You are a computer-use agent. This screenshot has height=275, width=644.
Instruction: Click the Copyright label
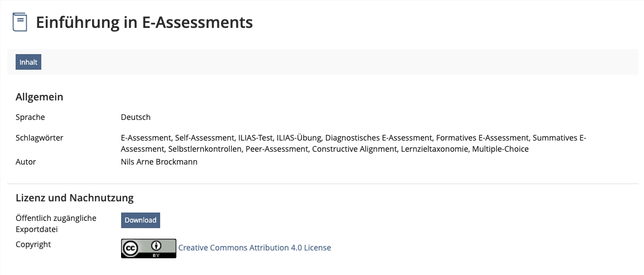pos(33,244)
